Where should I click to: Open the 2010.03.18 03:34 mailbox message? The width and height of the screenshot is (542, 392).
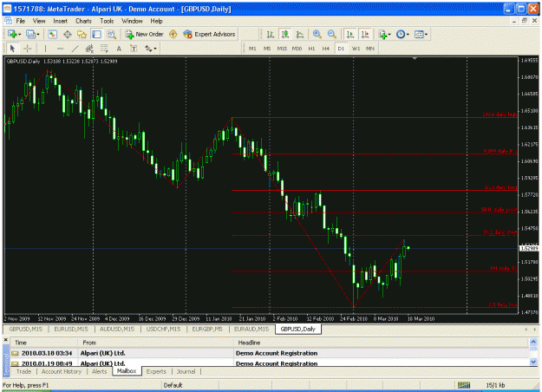point(270,353)
